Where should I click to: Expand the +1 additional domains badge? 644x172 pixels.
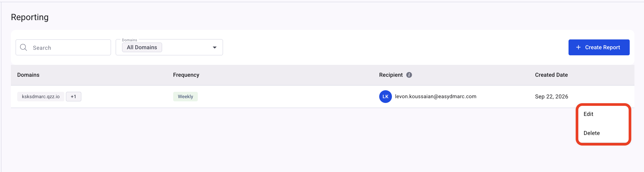click(73, 97)
